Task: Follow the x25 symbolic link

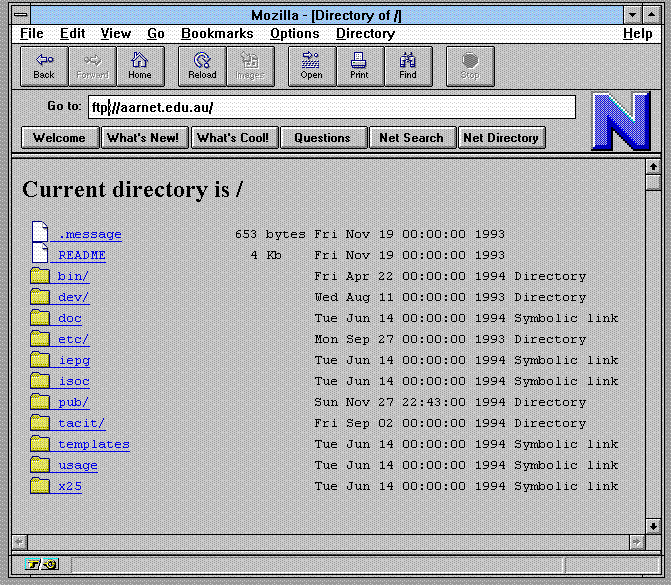Action: (x=70, y=486)
